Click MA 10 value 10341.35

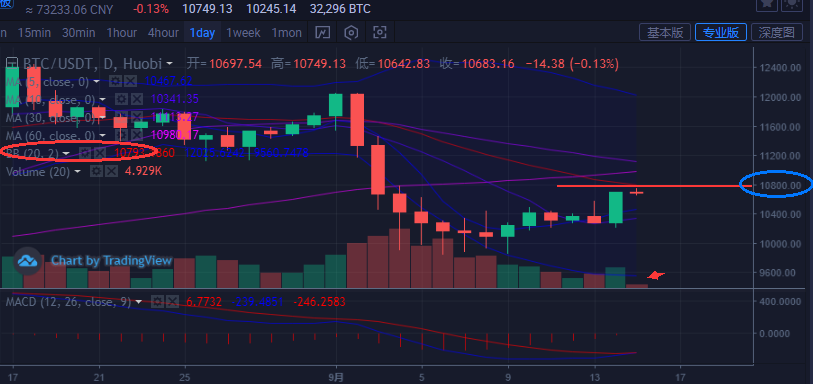click(x=175, y=99)
